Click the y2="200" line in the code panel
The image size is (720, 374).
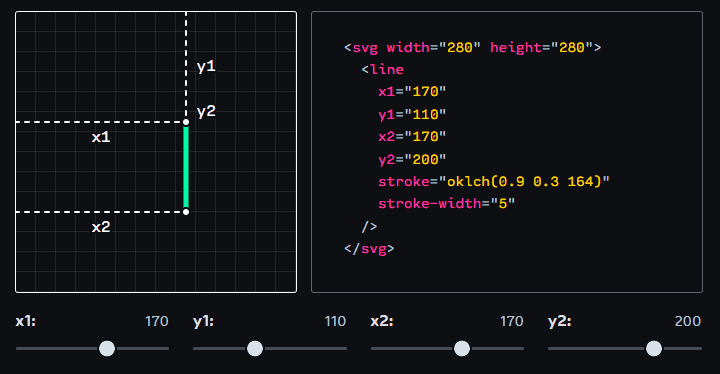tap(412, 159)
